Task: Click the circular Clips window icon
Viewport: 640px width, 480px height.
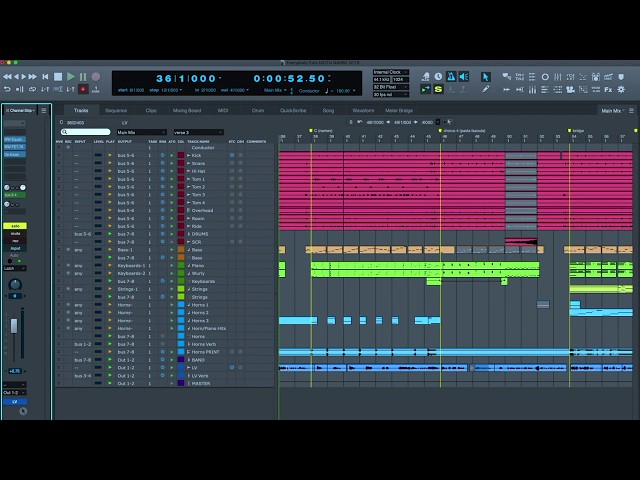Action: [x=545, y=77]
